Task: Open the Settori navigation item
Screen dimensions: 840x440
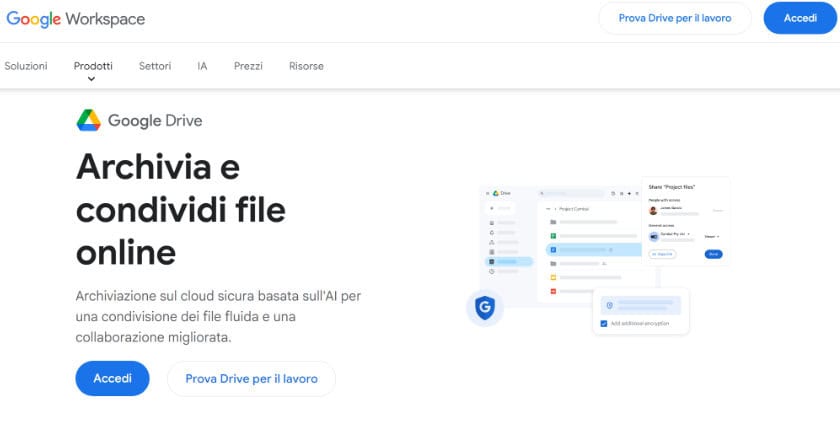Action: pyautogui.click(x=155, y=66)
